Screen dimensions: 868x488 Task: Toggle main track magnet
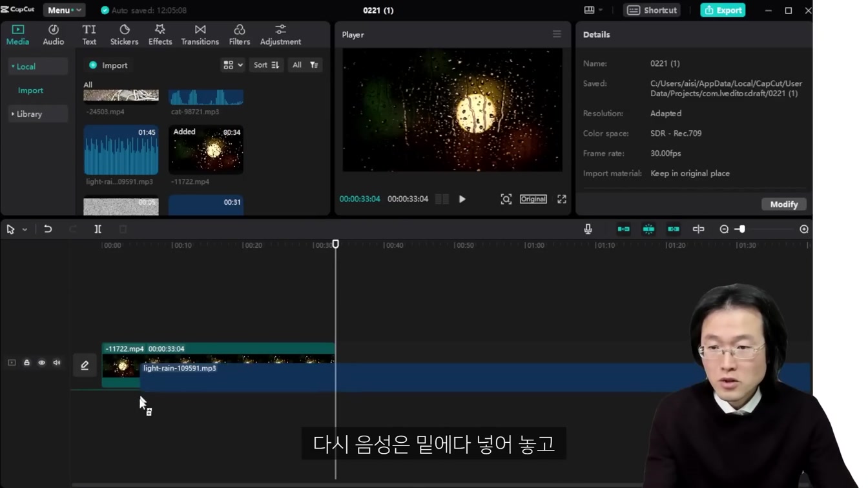(624, 229)
